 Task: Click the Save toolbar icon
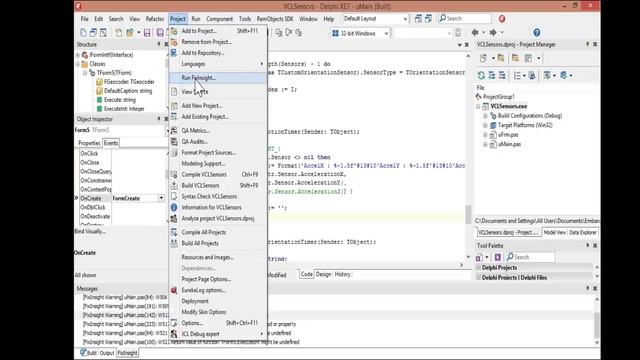point(147,33)
